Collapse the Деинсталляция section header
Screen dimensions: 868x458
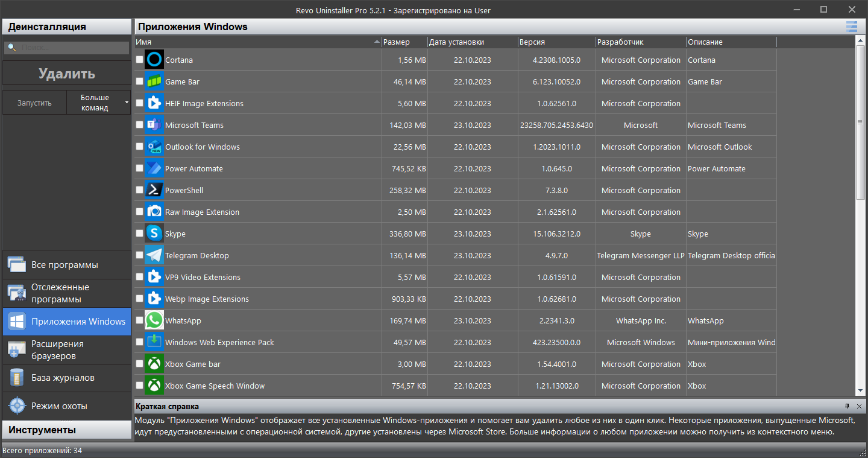tap(67, 27)
